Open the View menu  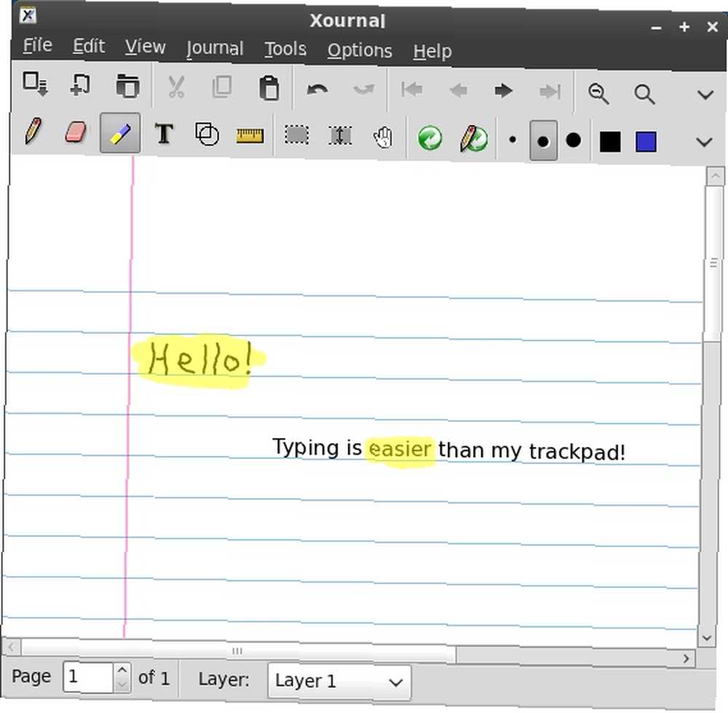point(146,47)
